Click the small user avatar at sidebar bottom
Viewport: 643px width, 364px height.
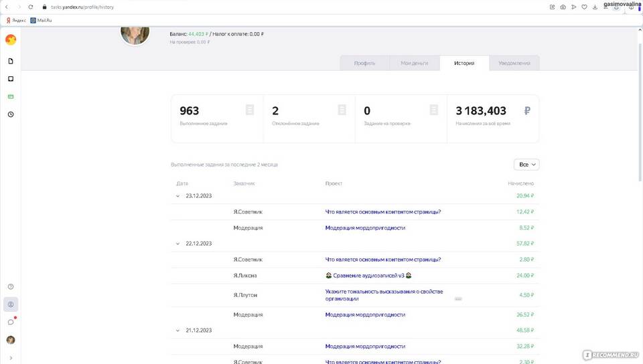coord(11,340)
